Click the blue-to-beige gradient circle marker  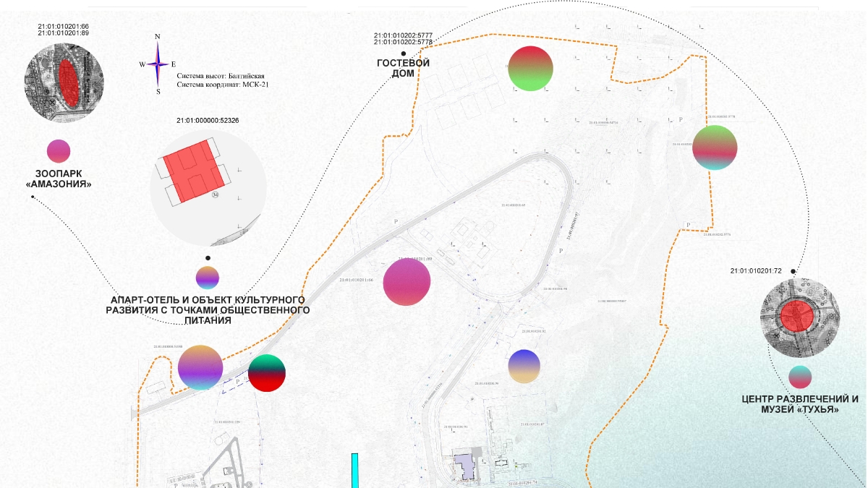coord(524,366)
